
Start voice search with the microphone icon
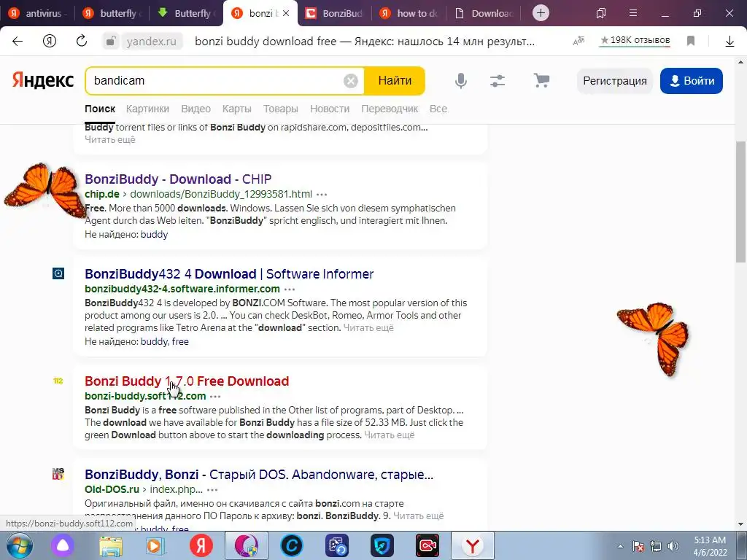click(461, 81)
